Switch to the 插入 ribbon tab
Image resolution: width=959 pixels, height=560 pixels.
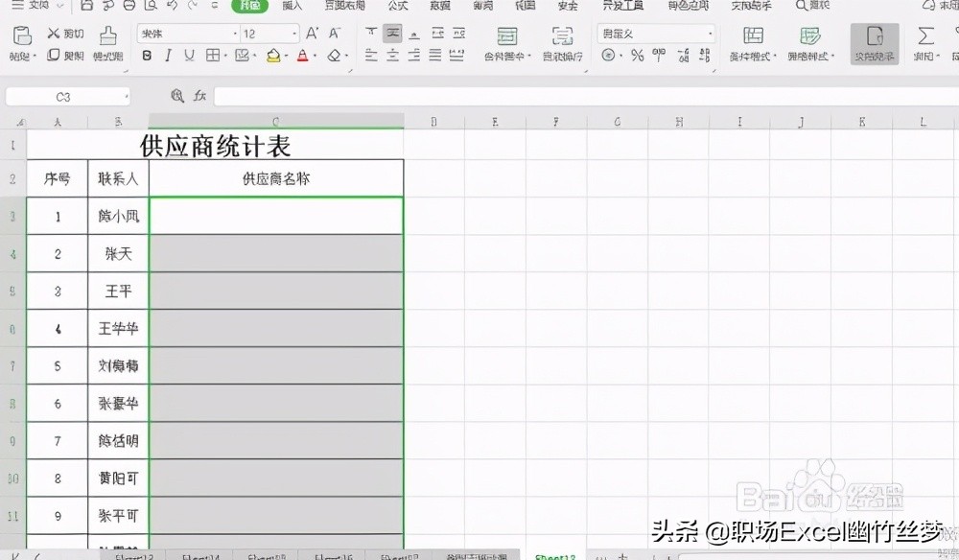click(291, 7)
